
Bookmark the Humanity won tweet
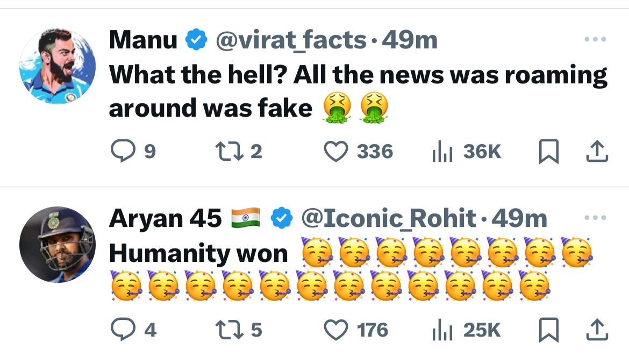549,330
